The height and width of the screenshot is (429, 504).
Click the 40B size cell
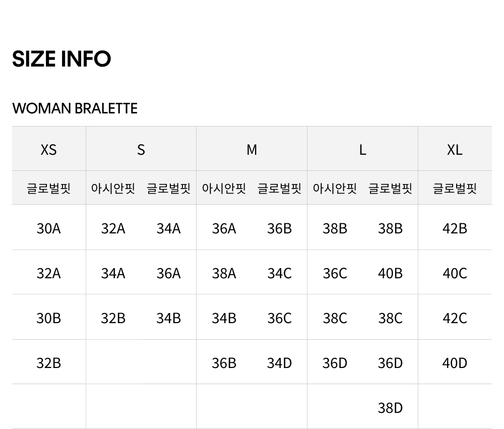pyautogui.click(x=391, y=273)
